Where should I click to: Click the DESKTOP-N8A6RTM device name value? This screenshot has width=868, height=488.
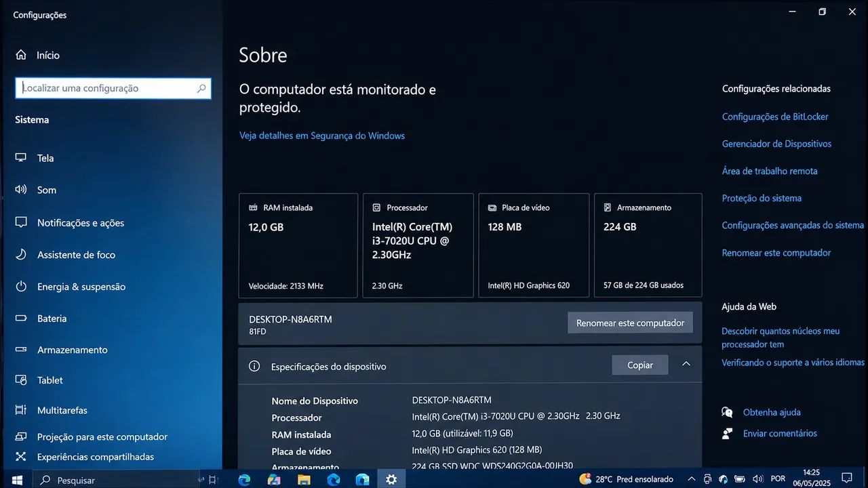[x=452, y=400]
